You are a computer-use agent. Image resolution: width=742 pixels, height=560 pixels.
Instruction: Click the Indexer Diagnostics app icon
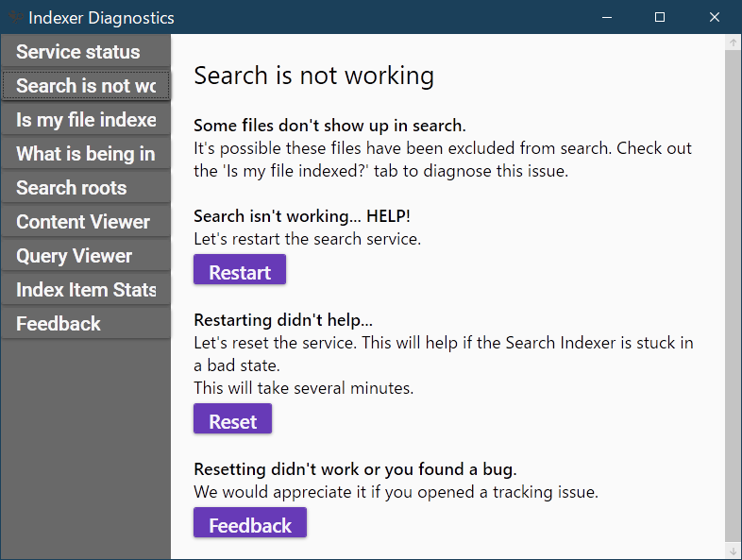click(x=15, y=17)
